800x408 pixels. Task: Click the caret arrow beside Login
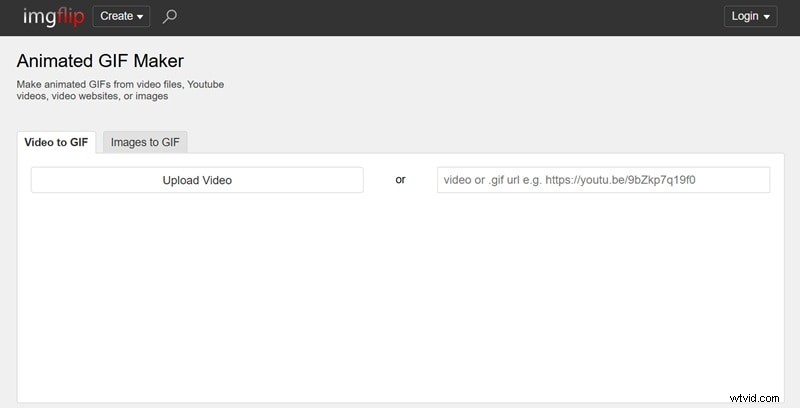pyautogui.click(x=767, y=17)
